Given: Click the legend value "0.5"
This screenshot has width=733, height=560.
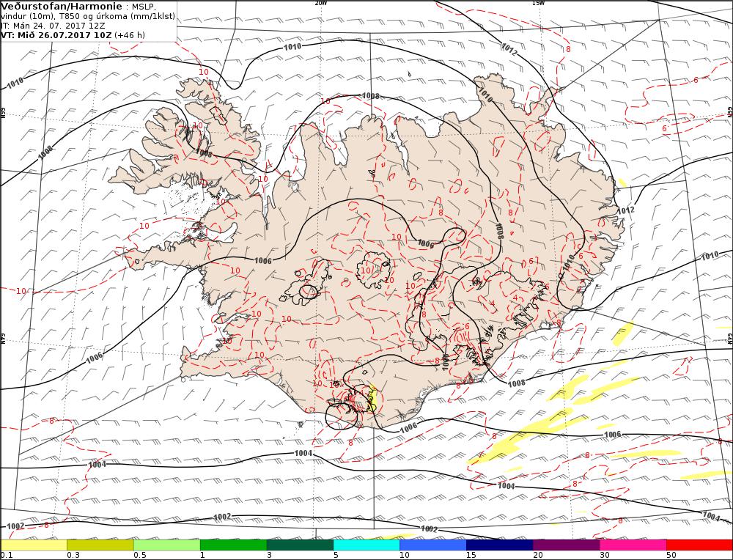Looking at the screenshot, I should click(x=140, y=556).
